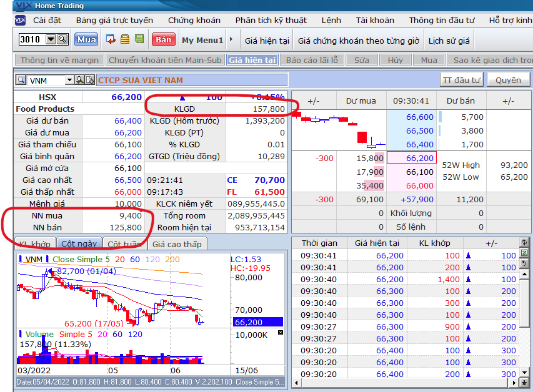Image resolution: width=533 pixels, height=392 pixels.
Task: Expand the arrow next to My Menu1
Action: coord(231,39)
